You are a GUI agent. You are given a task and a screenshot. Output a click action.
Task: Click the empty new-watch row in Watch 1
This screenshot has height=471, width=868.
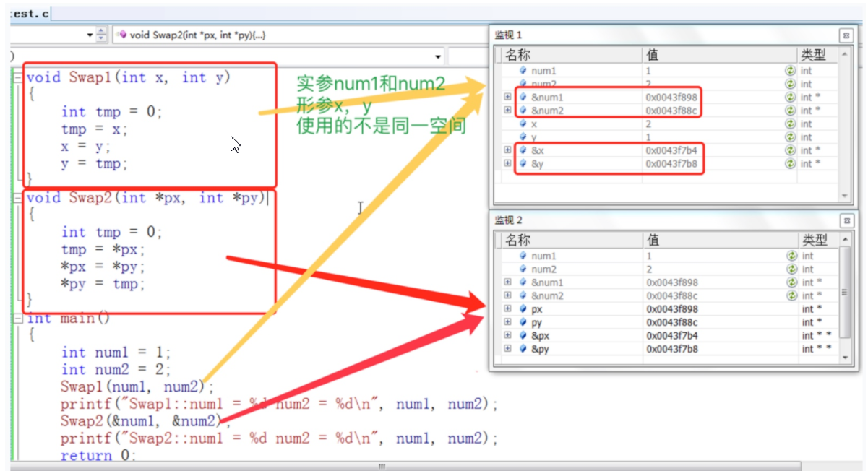pyautogui.click(x=669, y=177)
